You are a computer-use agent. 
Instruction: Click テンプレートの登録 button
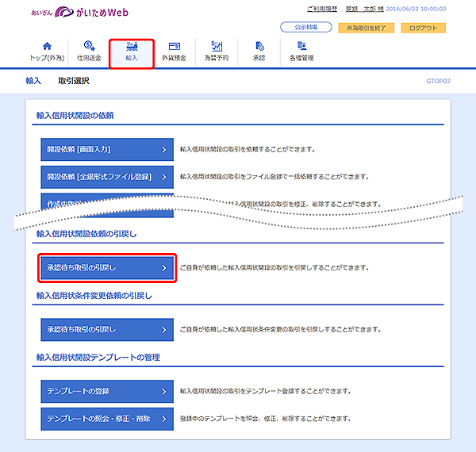(x=107, y=391)
